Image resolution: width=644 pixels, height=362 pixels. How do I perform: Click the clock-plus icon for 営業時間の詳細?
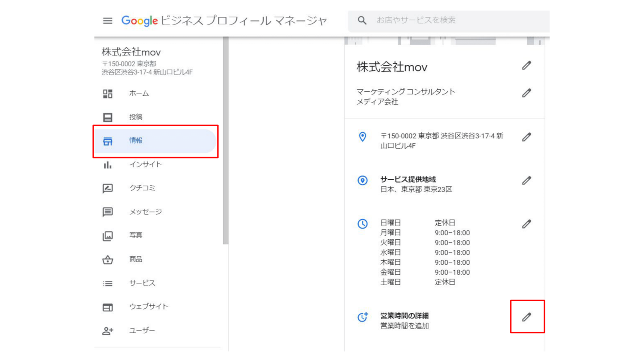tap(363, 317)
